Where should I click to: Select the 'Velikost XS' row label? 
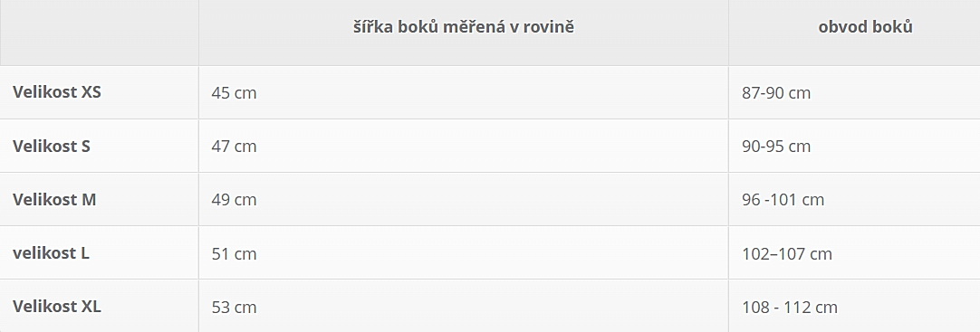57,92
